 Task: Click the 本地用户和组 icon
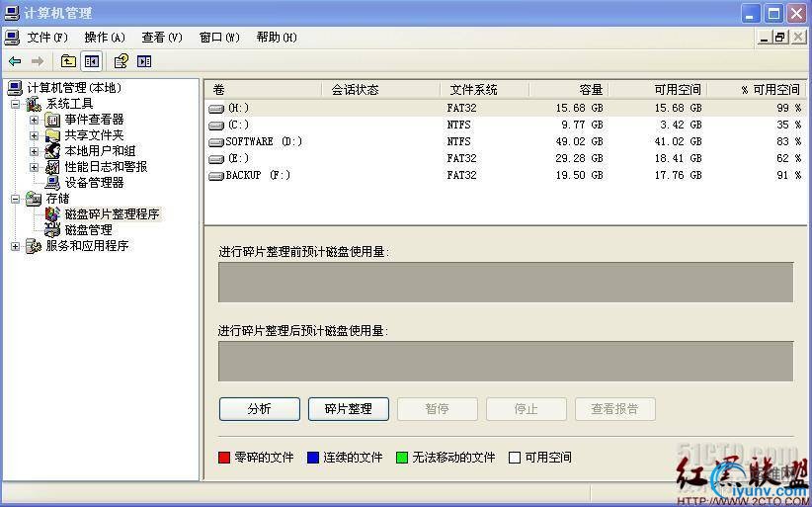pos(52,151)
